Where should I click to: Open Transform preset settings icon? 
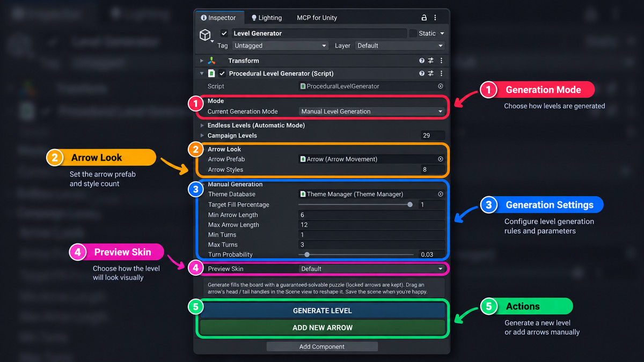(431, 61)
